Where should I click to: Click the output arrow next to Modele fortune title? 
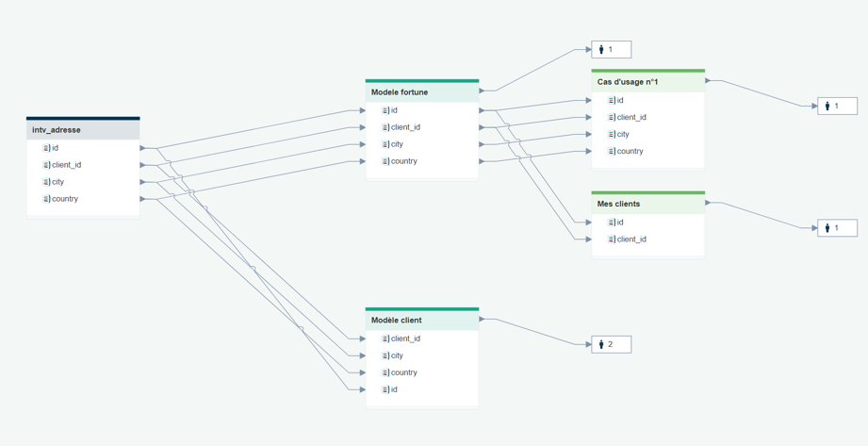click(483, 91)
